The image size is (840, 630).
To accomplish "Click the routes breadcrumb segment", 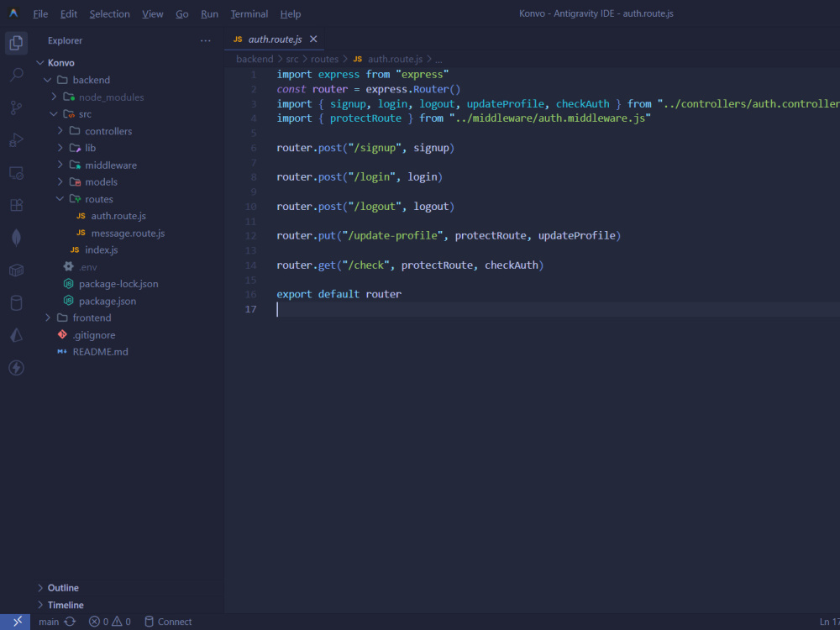I will pos(324,59).
